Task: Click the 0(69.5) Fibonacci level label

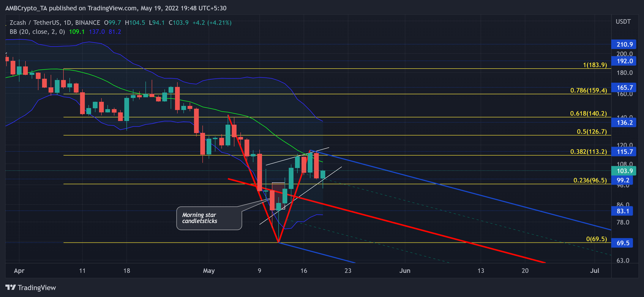Action: point(597,239)
